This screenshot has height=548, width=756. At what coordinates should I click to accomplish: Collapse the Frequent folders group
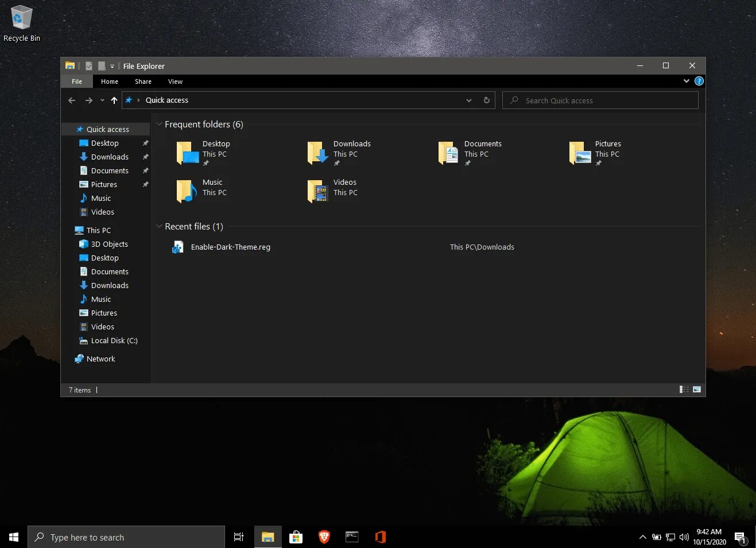tap(159, 124)
